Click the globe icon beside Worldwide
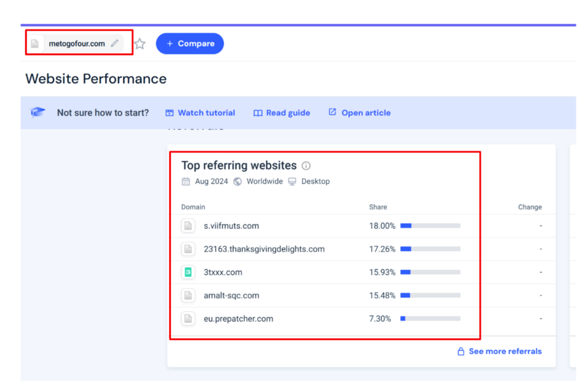 (x=237, y=181)
